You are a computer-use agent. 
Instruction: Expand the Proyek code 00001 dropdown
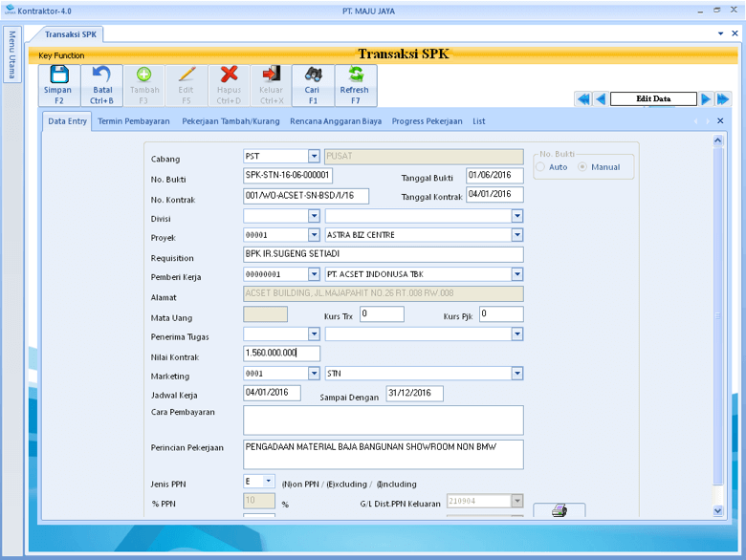(x=314, y=235)
